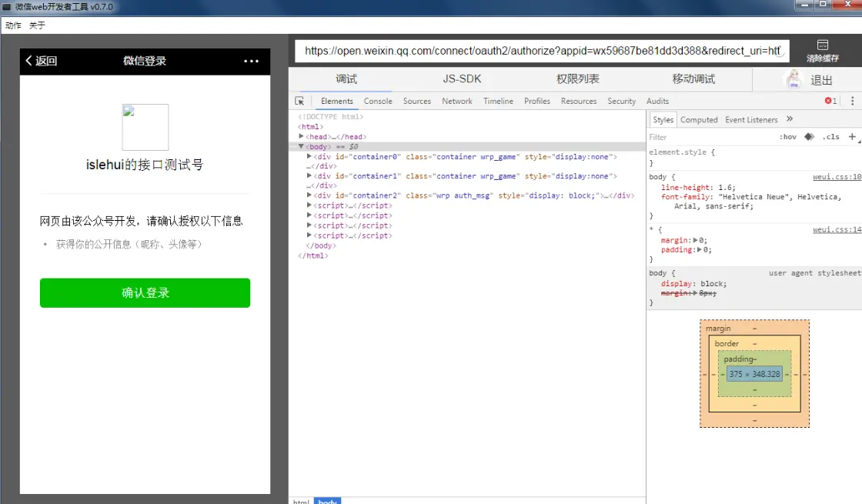The image size is (862, 504).
Task: Open the Sources devtools tab
Action: pyautogui.click(x=416, y=101)
